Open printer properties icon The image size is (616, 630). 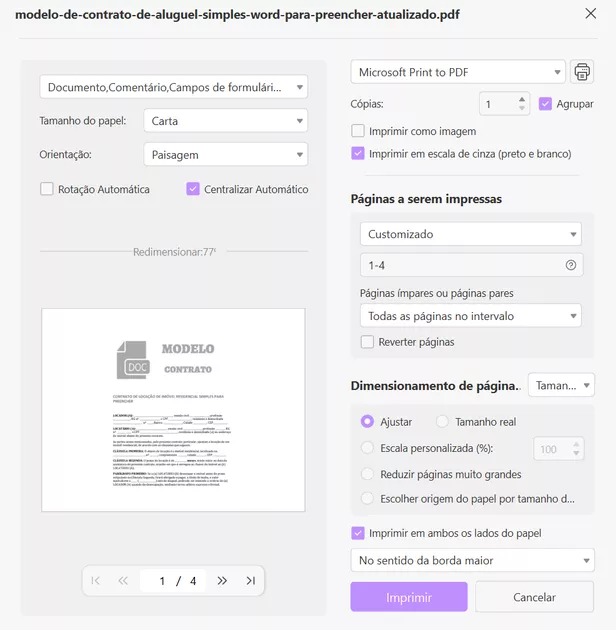coord(582,72)
